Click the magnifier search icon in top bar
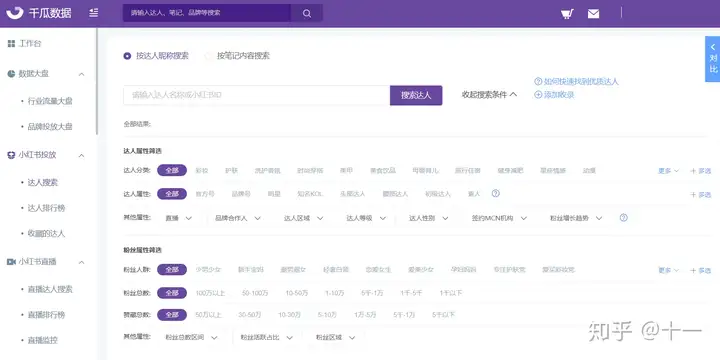The height and width of the screenshot is (360, 720). click(307, 13)
